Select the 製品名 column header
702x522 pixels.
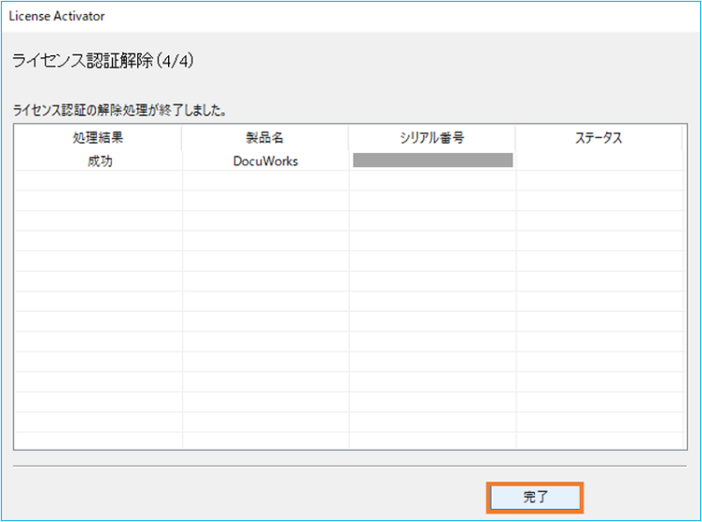265,138
